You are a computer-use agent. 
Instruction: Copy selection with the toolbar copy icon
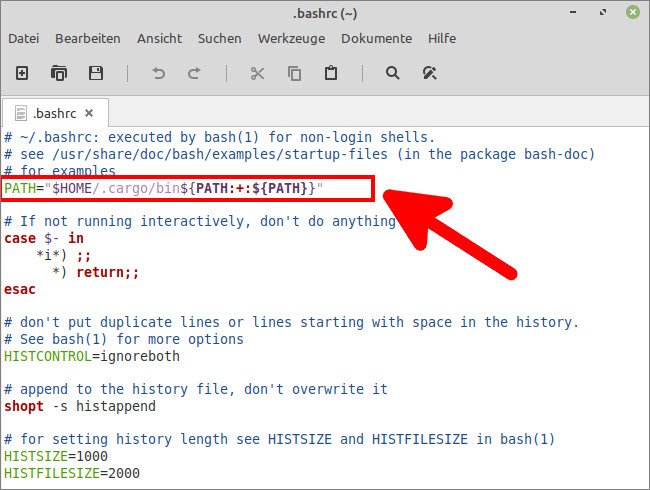pyautogui.click(x=294, y=73)
